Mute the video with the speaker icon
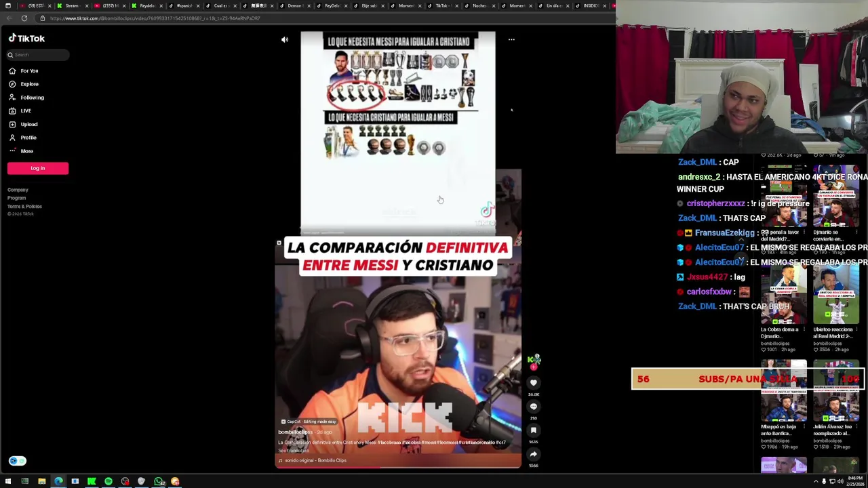 click(285, 40)
